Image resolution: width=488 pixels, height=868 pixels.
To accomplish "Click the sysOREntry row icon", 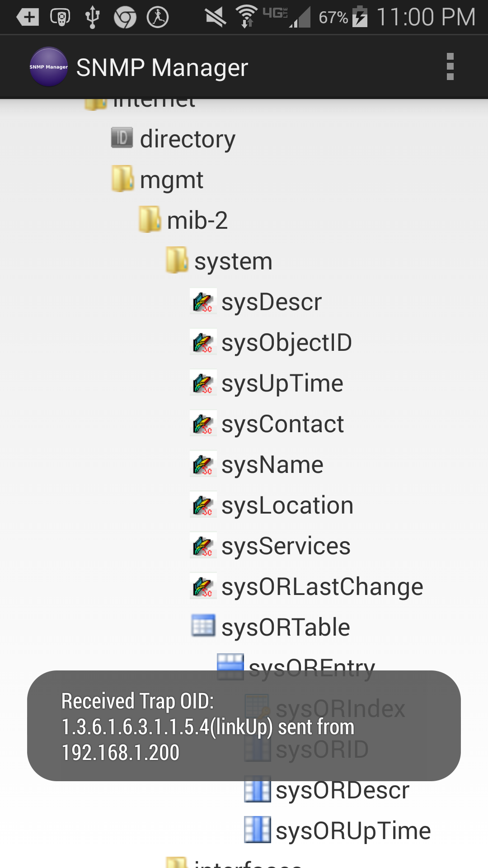I will 230,665.
